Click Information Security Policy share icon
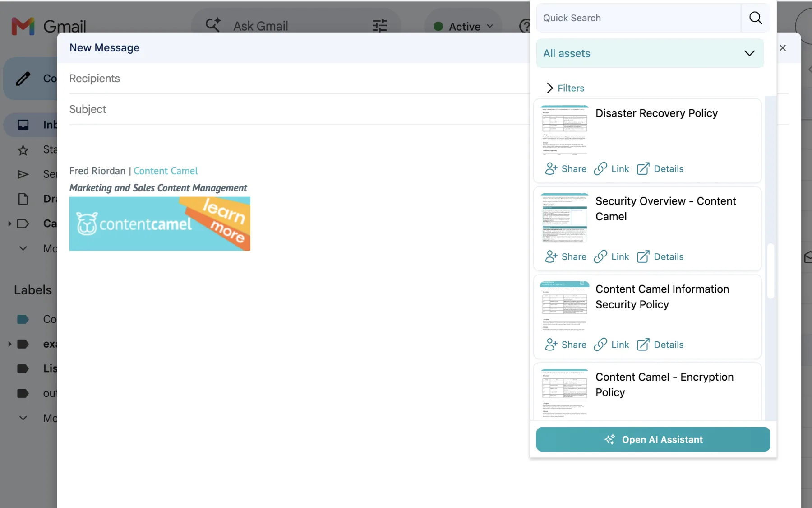 click(551, 345)
